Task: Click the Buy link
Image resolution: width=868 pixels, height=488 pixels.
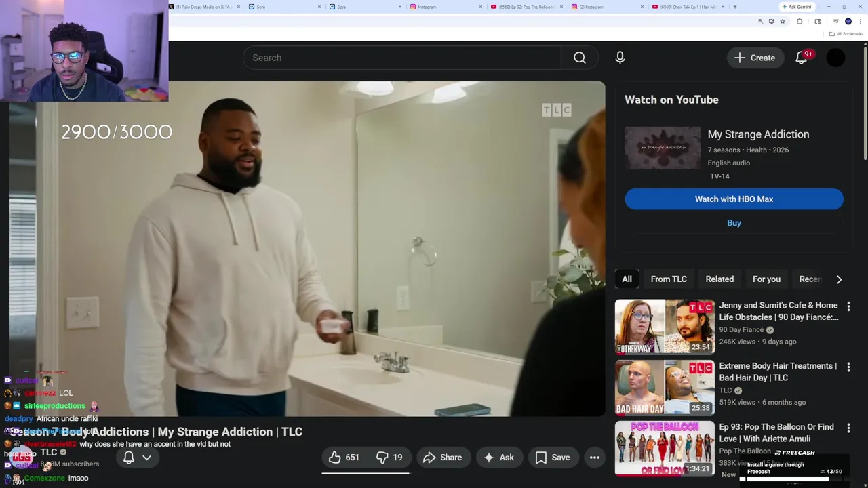Action: click(x=734, y=223)
